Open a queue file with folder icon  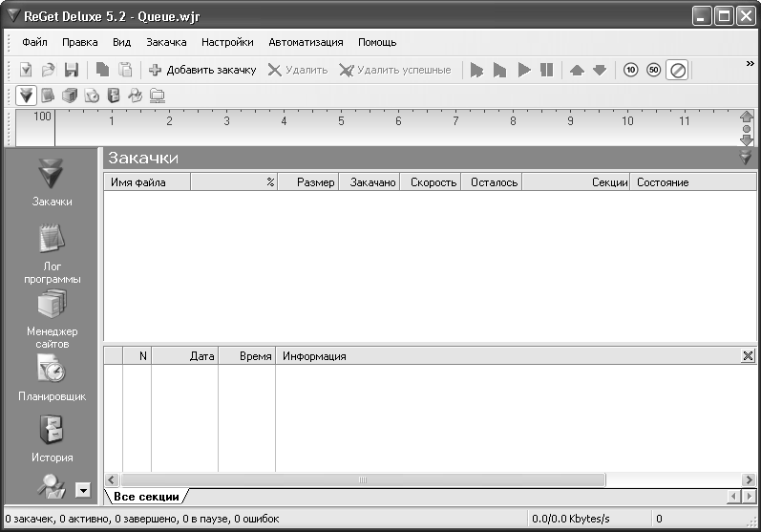(48, 71)
